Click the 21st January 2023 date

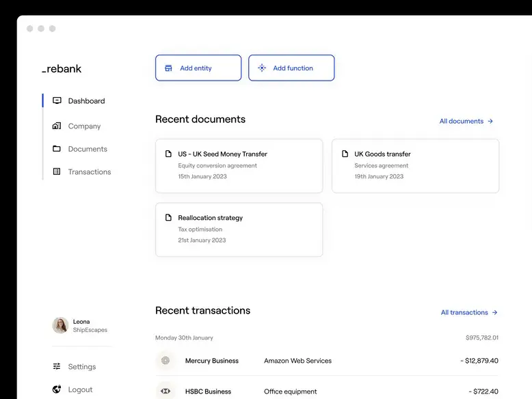pyautogui.click(x=202, y=240)
